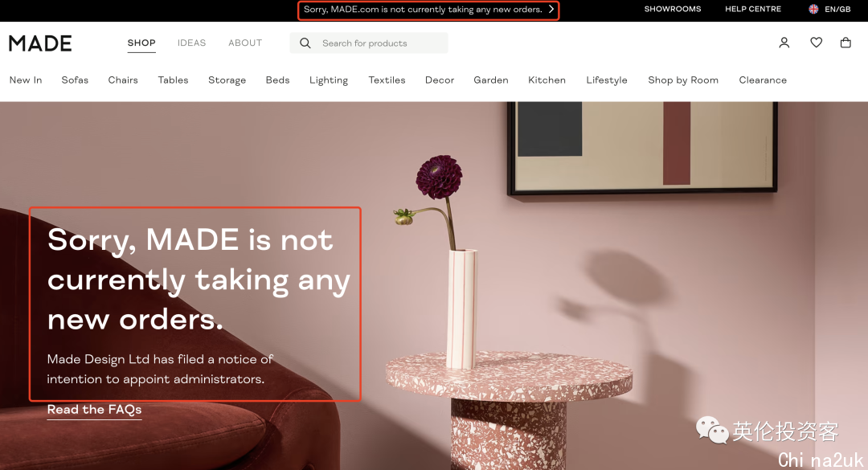This screenshot has width=868, height=470.
Task: Click the headline about not taking new orders
Action: pos(199,280)
